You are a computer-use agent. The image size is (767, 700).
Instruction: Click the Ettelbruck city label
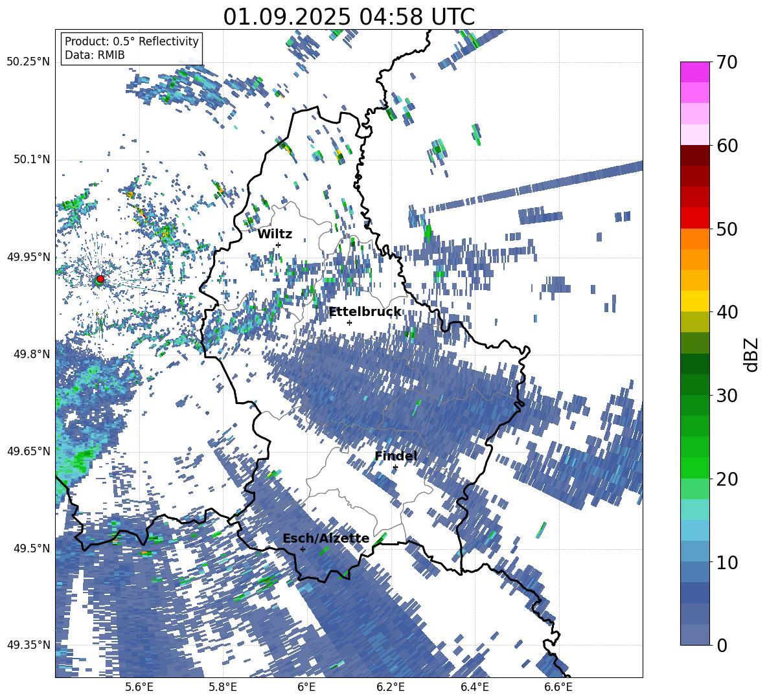pyautogui.click(x=365, y=312)
